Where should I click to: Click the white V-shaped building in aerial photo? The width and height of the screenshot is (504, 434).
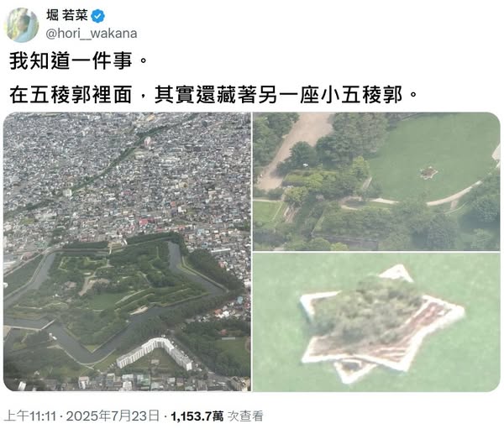[x=155, y=353]
